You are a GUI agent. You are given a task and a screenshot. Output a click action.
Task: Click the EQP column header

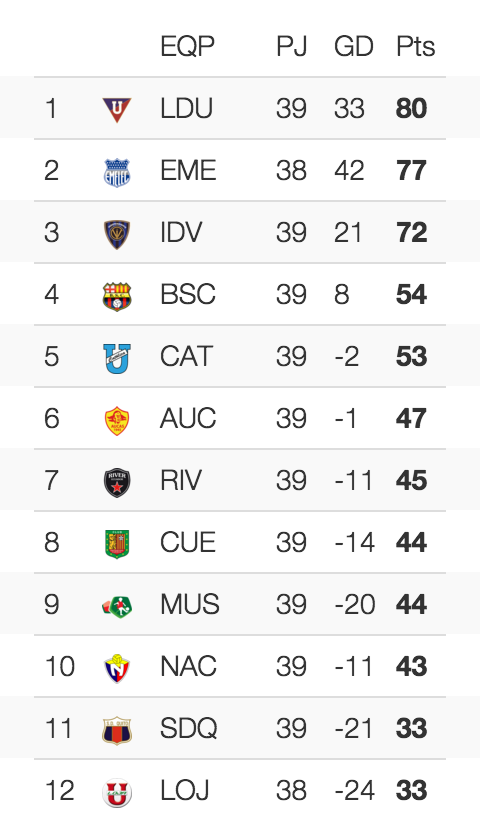pyautogui.click(x=187, y=46)
